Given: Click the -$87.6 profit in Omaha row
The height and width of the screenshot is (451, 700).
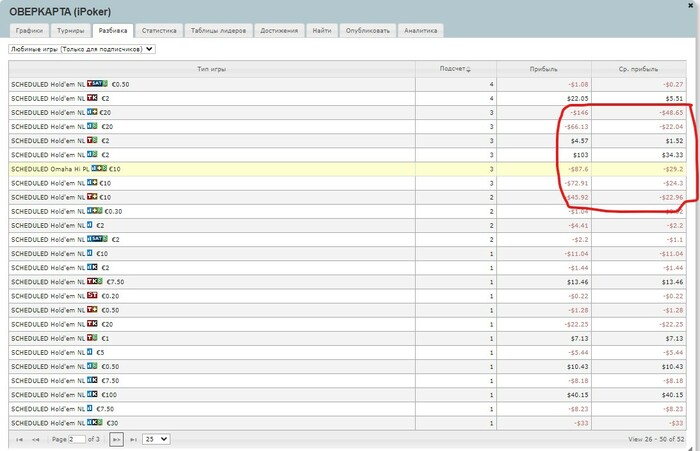Looking at the screenshot, I should point(578,169).
